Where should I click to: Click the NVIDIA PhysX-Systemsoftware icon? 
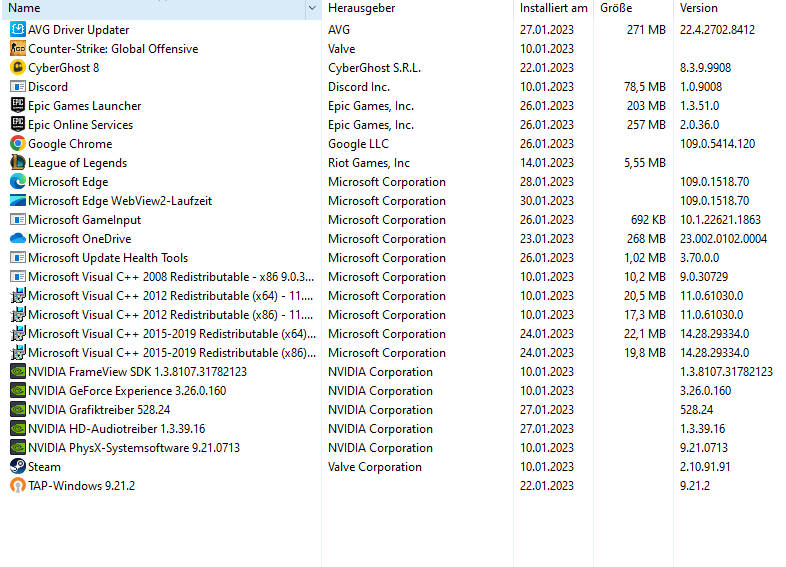pyautogui.click(x=18, y=448)
